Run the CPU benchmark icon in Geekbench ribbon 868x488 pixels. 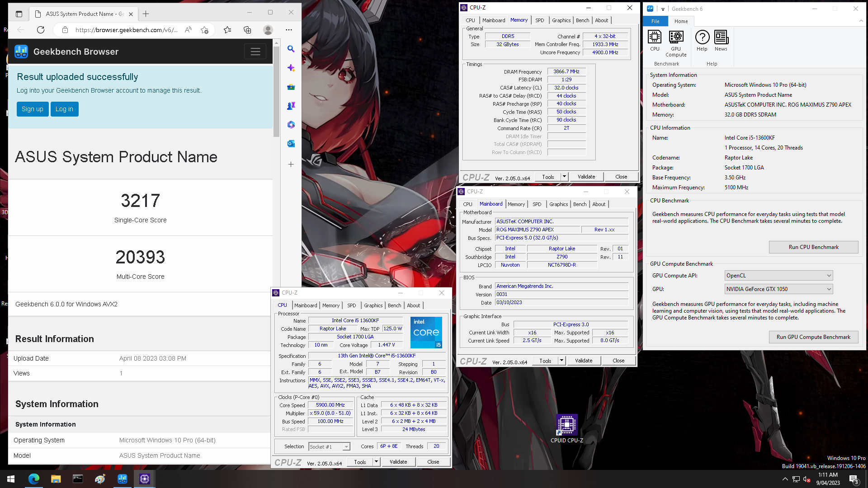pos(655,41)
